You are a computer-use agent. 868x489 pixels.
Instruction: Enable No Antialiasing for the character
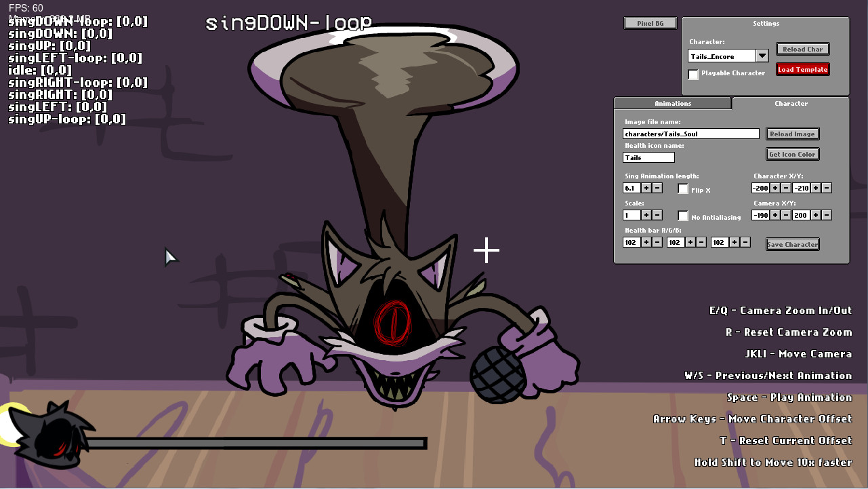click(683, 216)
